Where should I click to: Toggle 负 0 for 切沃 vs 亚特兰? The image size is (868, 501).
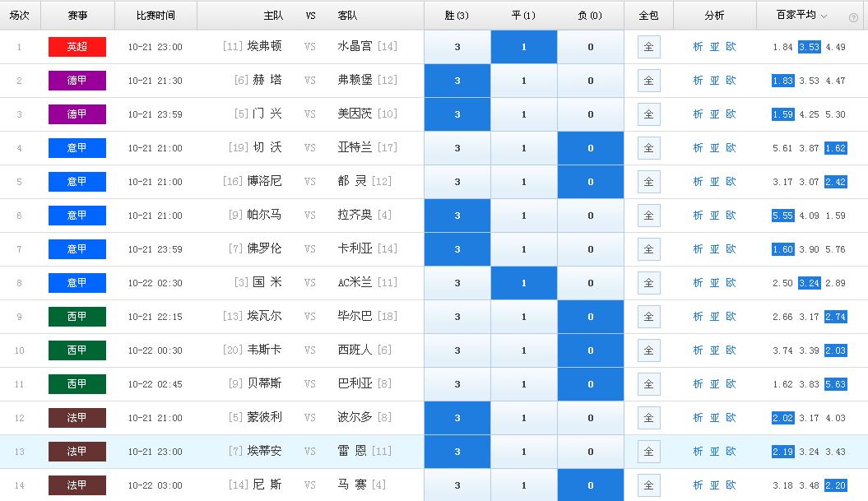click(x=590, y=148)
